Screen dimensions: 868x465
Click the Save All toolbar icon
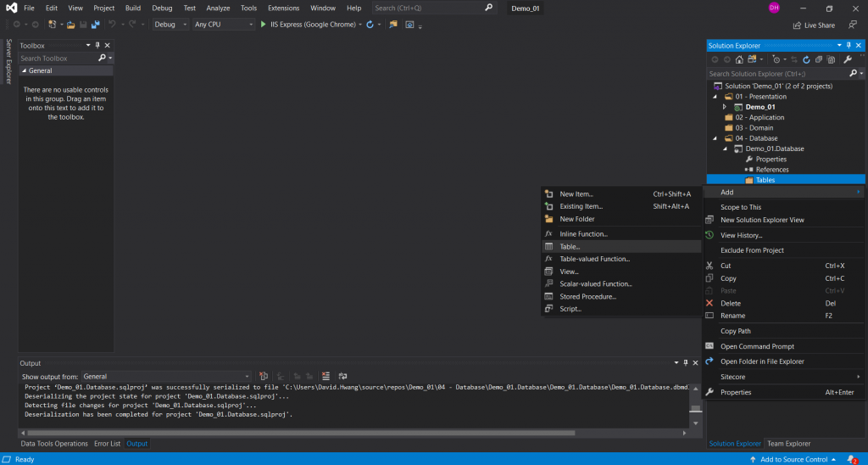pyautogui.click(x=94, y=25)
